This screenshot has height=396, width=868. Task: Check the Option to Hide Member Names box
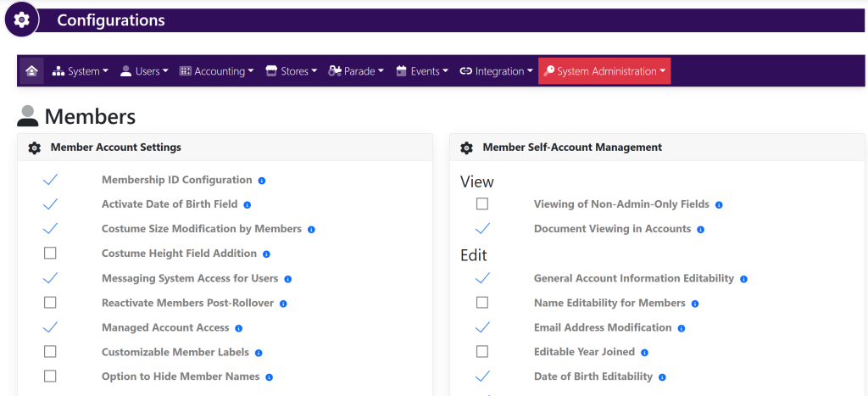click(x=50, y=376)
